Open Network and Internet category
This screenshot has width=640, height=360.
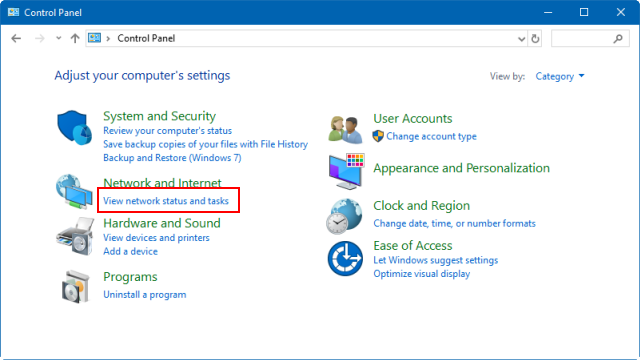coord(162,182)
